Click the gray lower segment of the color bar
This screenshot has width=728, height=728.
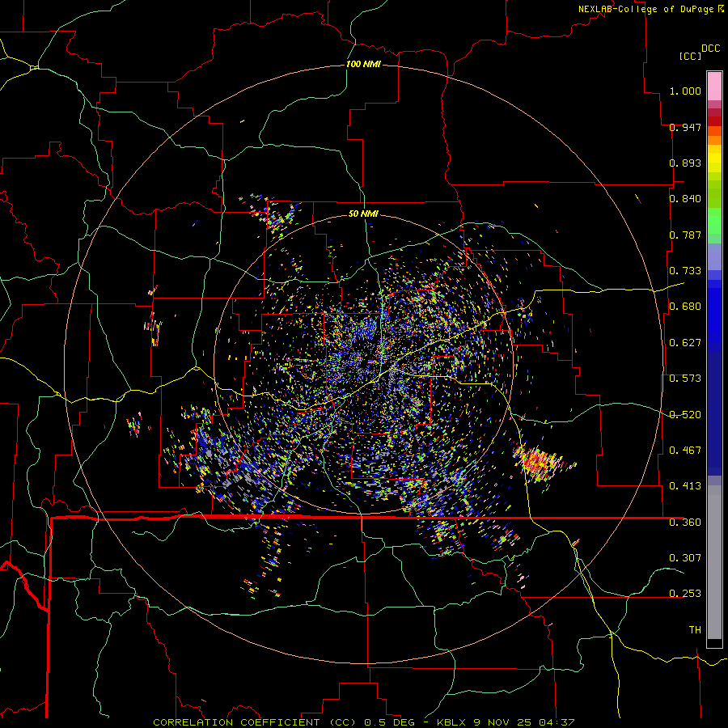714,562
